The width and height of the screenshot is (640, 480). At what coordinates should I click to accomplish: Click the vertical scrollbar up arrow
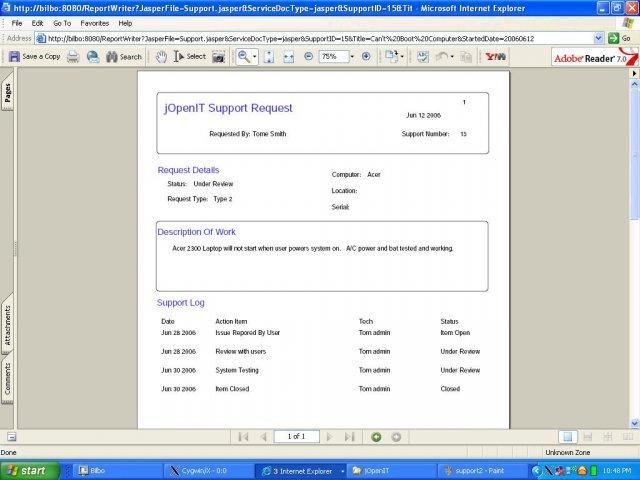pyautogui.click(x=634, y=84)
